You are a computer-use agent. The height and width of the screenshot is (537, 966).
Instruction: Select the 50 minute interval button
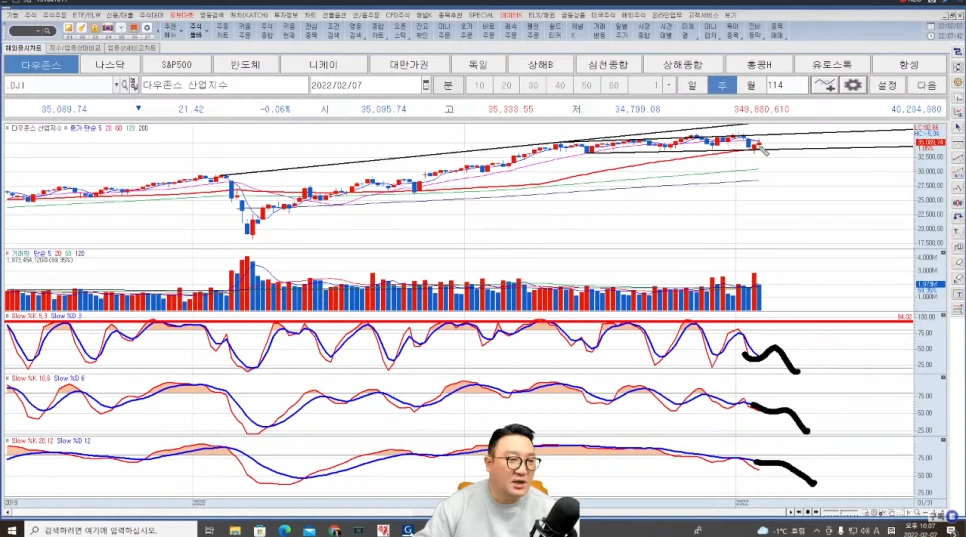click(x=586, y=85)
